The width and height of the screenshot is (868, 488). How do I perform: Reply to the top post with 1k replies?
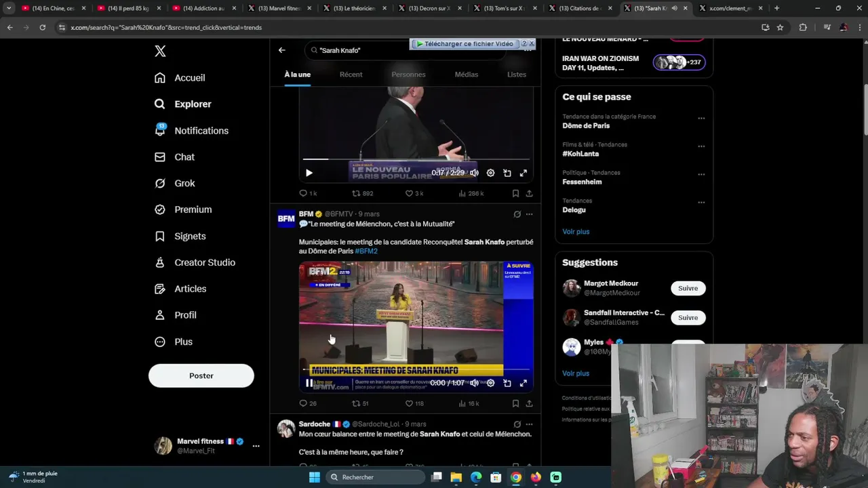click(309, 193)
